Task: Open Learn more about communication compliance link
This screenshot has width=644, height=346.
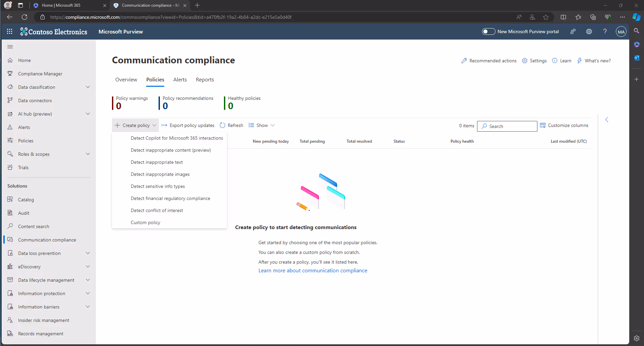Action: (313, 271)
